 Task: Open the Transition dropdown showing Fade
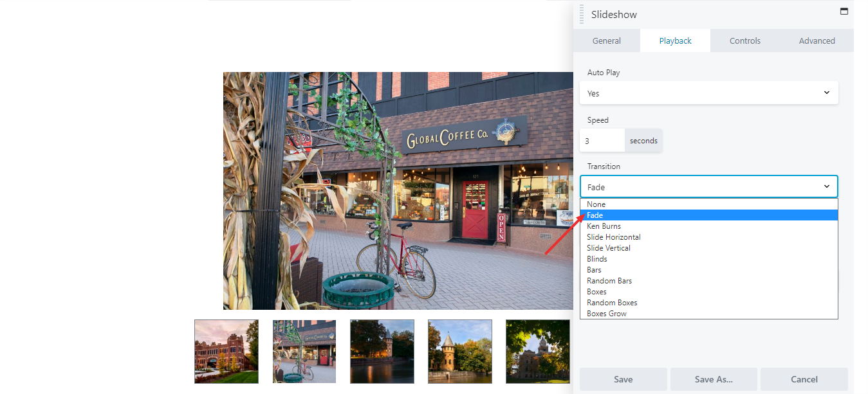(709, 186)
